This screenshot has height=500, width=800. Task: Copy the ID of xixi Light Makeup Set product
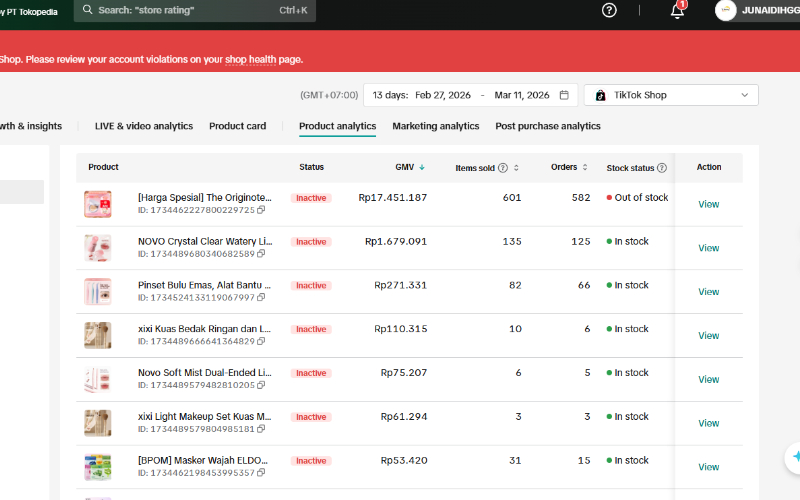tap(261, 429)
